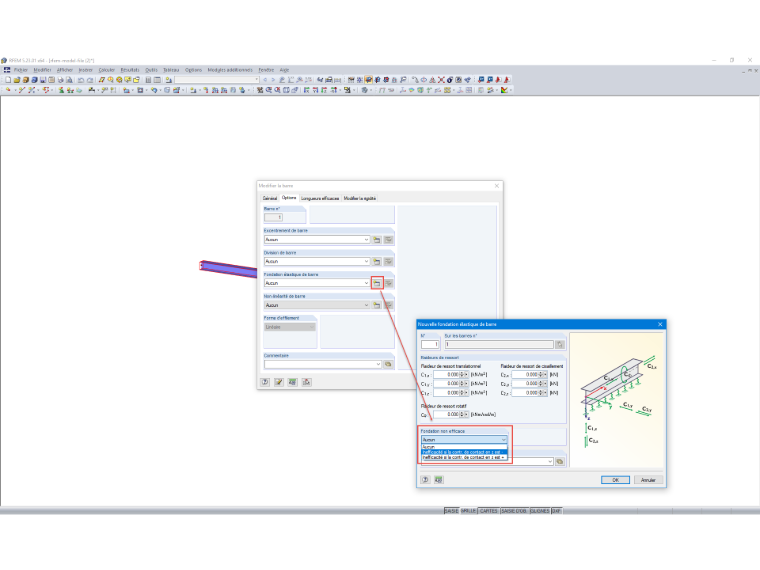Open the Modifier menu

[42, 70]
